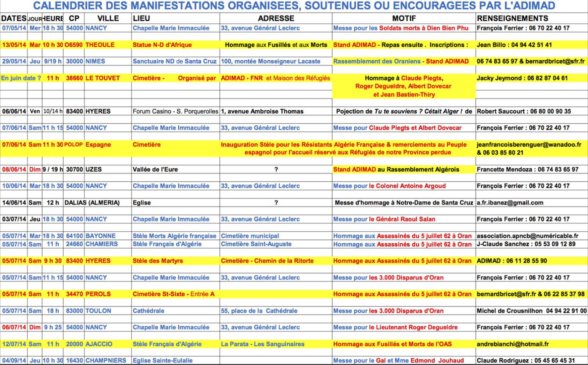Select the city cell LE TOUVET
This screenshot has width=588, height=365.
pyautogui.click(x=103, y=78)
